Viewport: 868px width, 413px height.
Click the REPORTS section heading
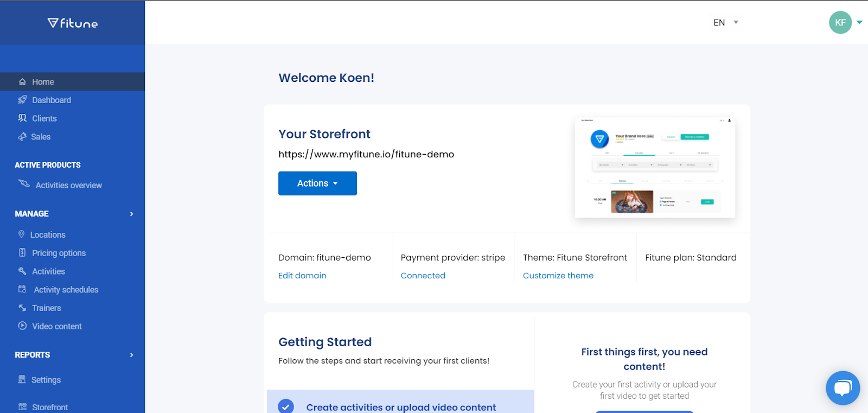pos(33,355)
